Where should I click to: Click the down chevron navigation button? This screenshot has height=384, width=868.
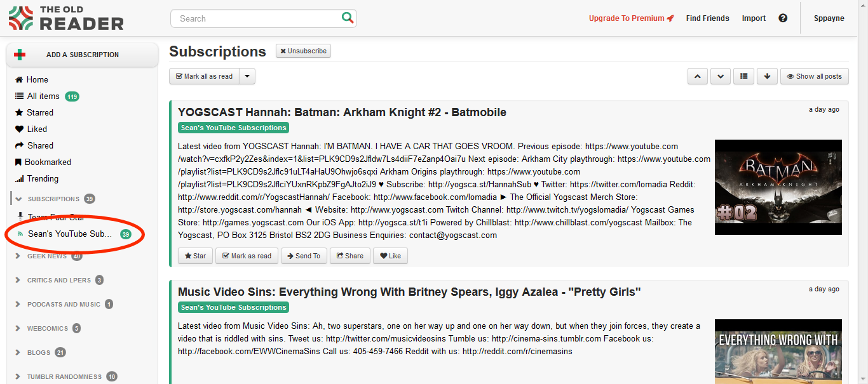pos(721,76)
